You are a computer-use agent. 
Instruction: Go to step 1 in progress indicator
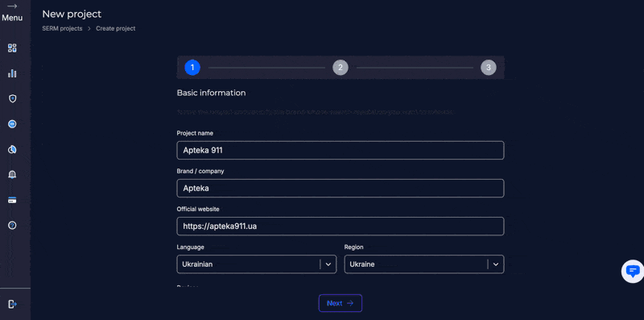(192, 68)
